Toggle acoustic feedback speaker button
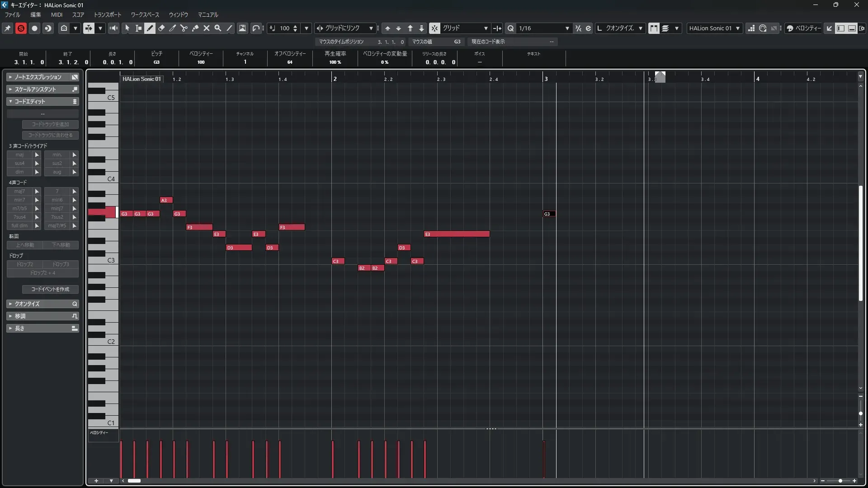868x488 pixels. [x=113, y=28]
